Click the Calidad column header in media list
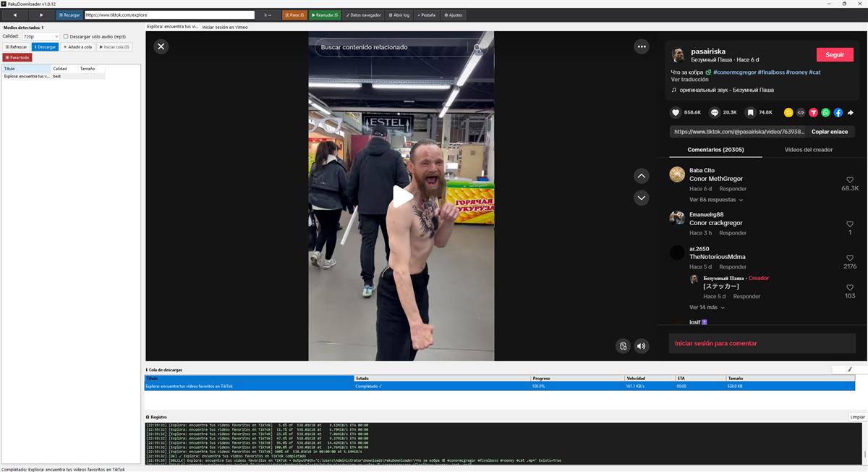 coord(64,69)
